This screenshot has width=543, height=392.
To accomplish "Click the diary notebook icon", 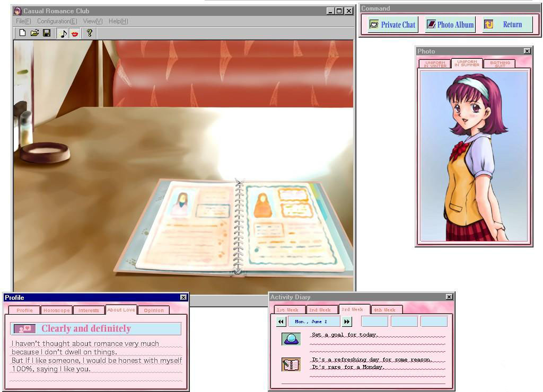I will (291, 364).
